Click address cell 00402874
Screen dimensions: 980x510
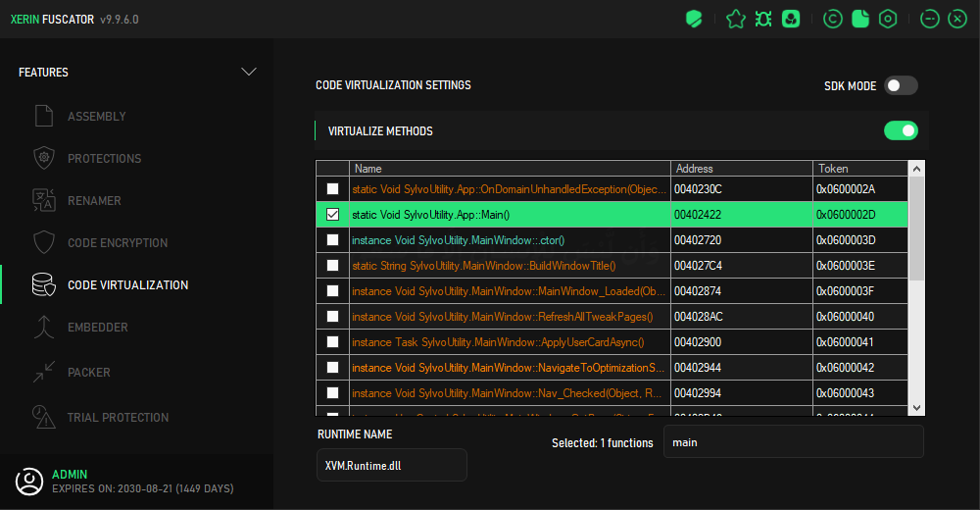741,291
